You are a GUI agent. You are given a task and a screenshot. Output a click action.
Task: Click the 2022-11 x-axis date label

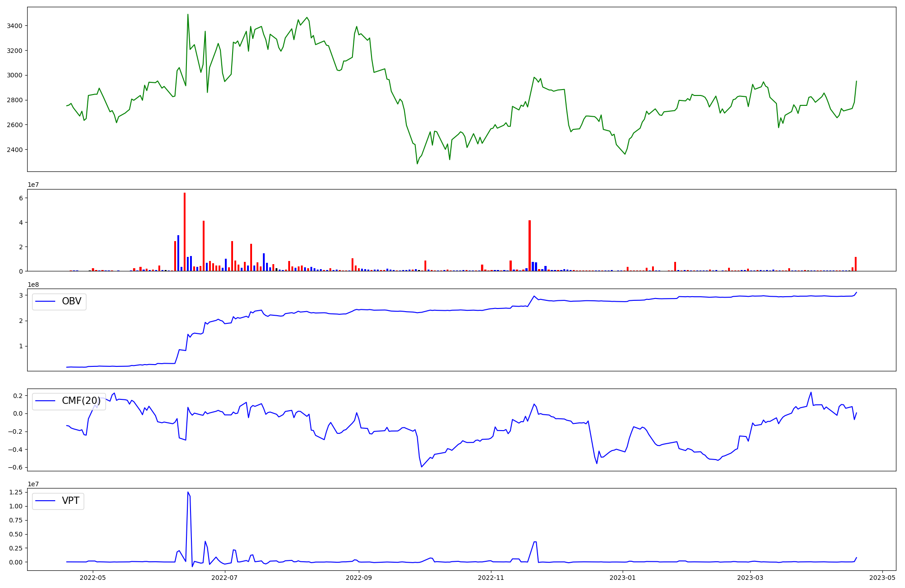click(x=491, y=578)
